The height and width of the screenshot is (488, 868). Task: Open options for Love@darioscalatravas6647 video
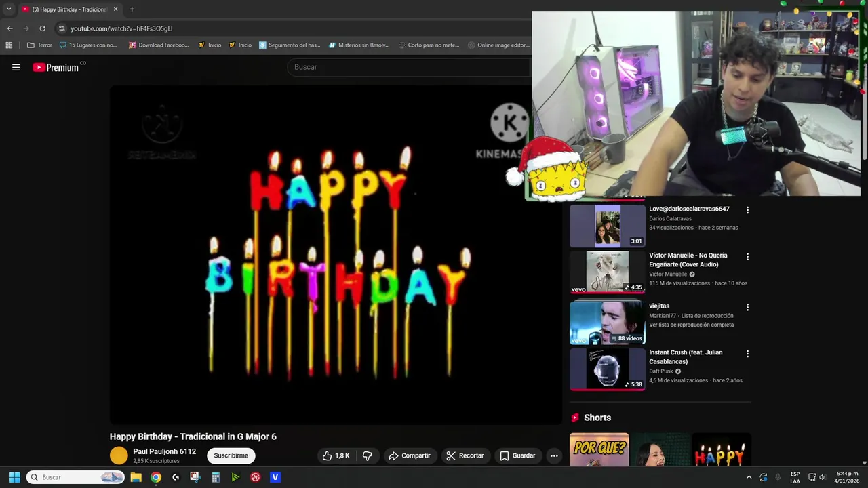click(x=747, y=210)
